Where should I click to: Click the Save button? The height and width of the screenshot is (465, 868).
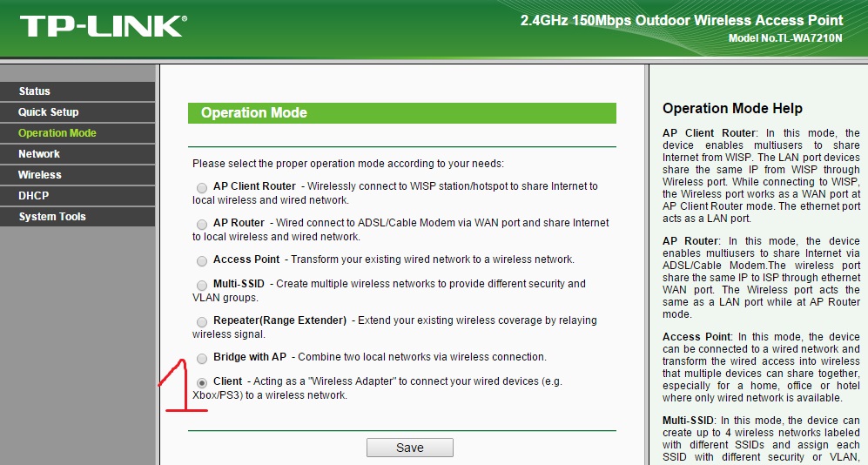click(410, 448)
